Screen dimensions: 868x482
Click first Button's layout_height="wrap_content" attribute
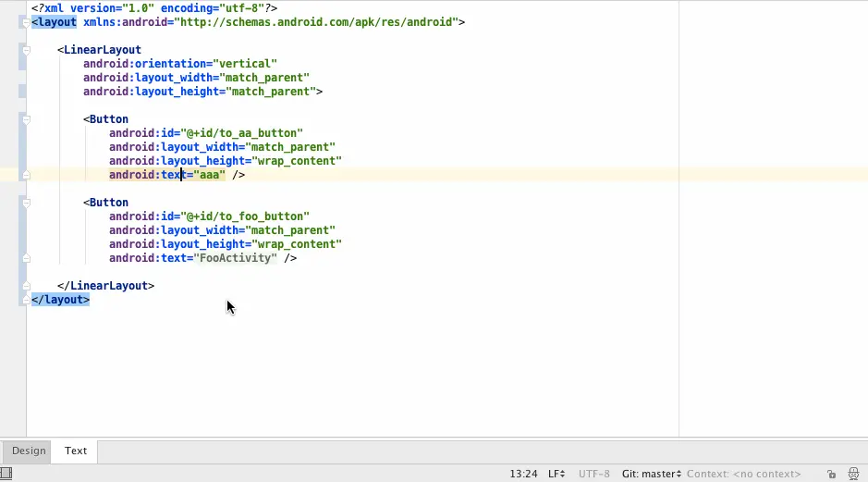226,161
